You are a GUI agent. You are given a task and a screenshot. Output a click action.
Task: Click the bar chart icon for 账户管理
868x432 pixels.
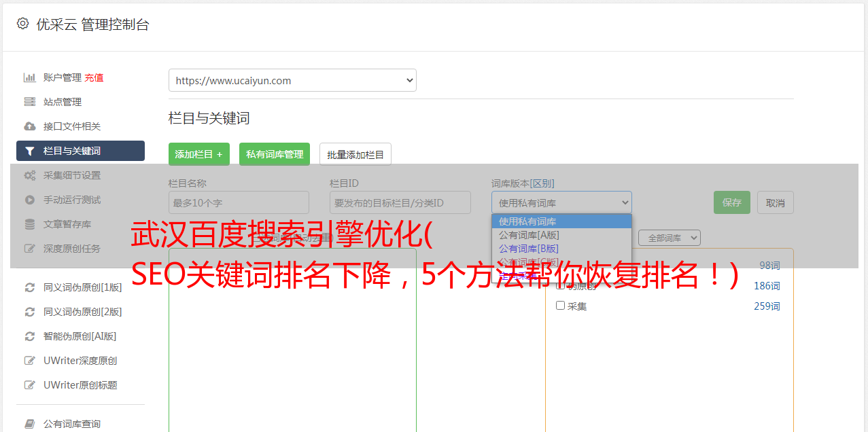pos(30,77)
